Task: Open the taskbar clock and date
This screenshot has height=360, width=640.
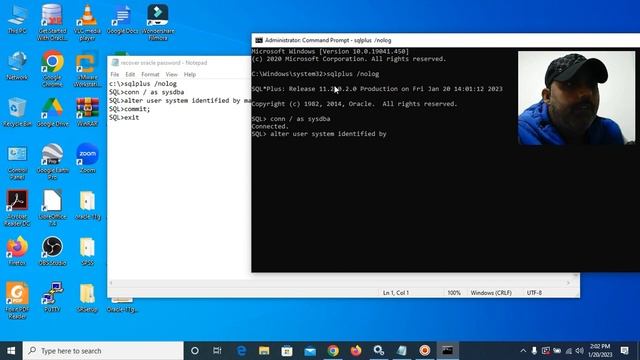Action: point(600,351)
